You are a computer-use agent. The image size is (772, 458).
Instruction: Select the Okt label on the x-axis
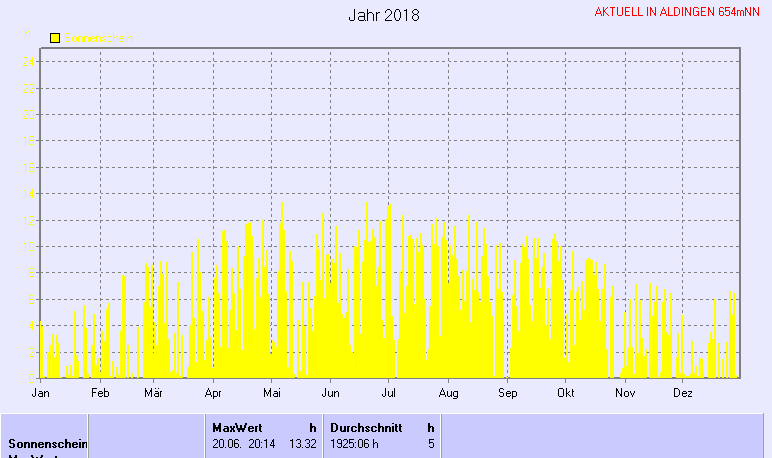coord(566,394)
